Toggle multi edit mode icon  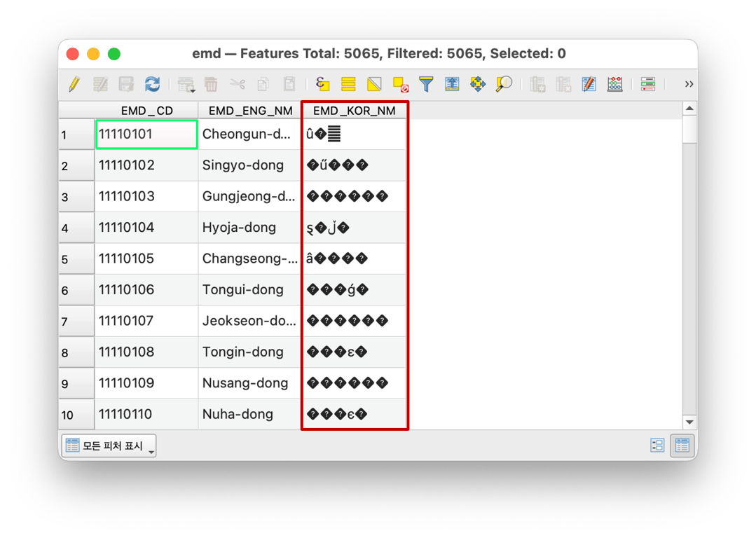(x=100, y=84)
